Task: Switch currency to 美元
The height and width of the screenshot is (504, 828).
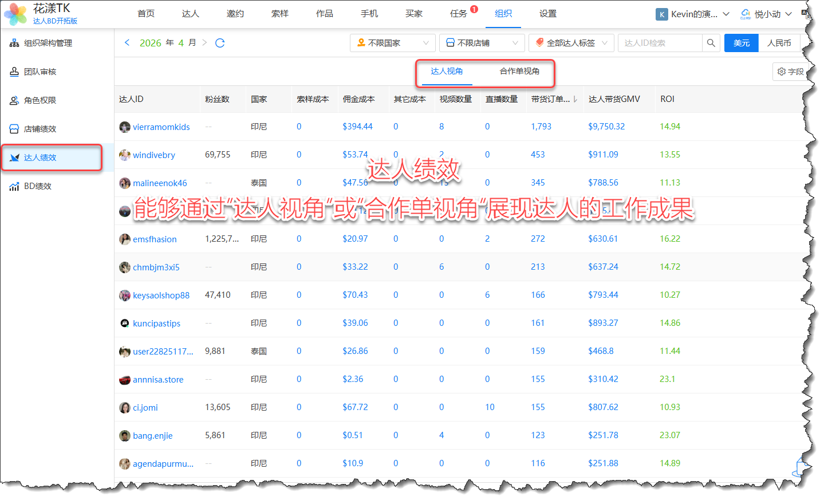Action: (x=741, y=43)
